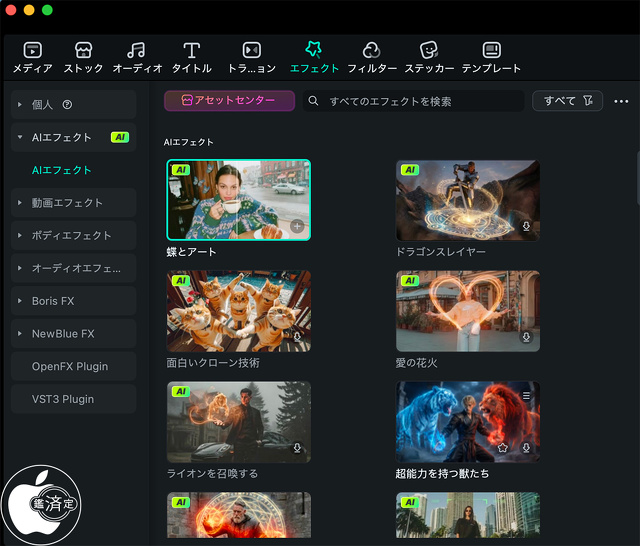Download the ドラゴンスレイヤー effect

(526, 226)
